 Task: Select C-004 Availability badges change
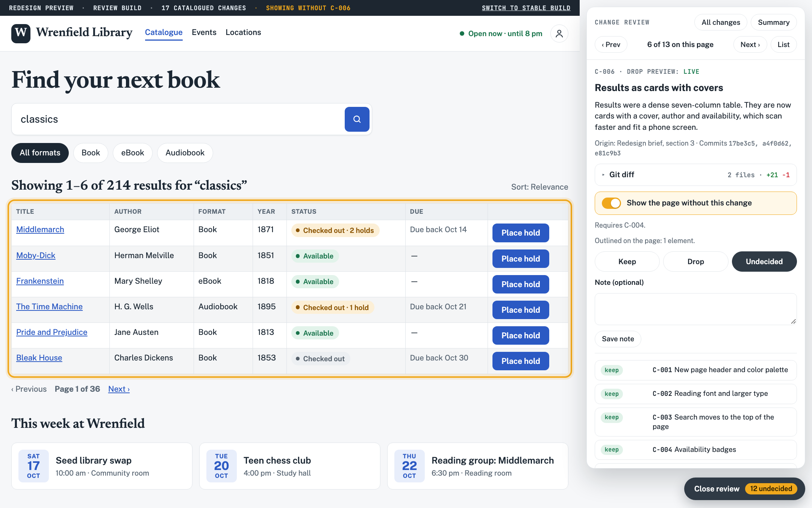click(x=695, y=450)
